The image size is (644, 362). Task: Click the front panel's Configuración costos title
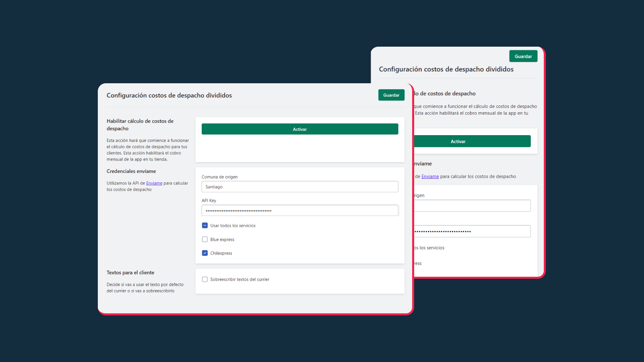point(169,95)
